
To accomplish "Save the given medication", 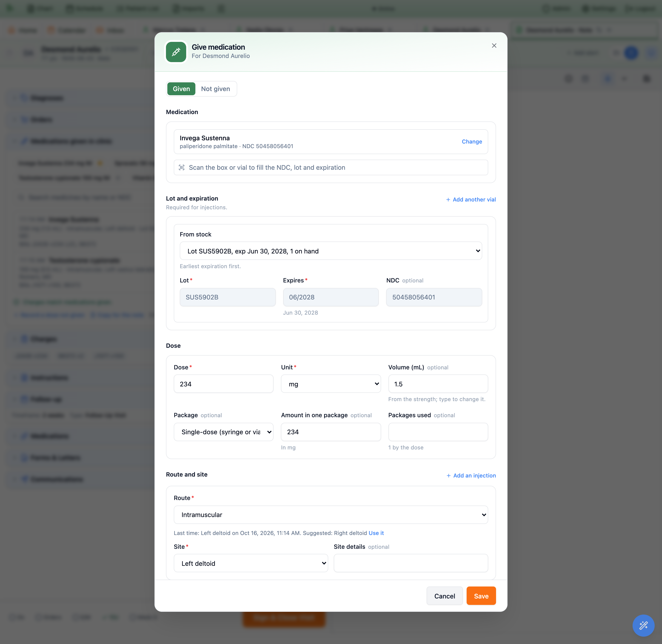I will 481,596.
